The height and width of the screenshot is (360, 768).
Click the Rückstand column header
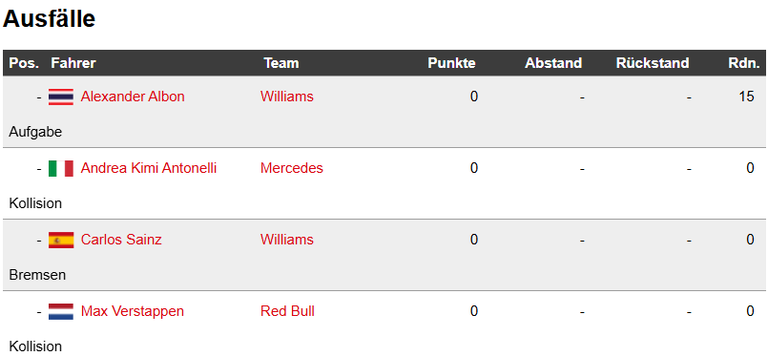tap(652, 63)
